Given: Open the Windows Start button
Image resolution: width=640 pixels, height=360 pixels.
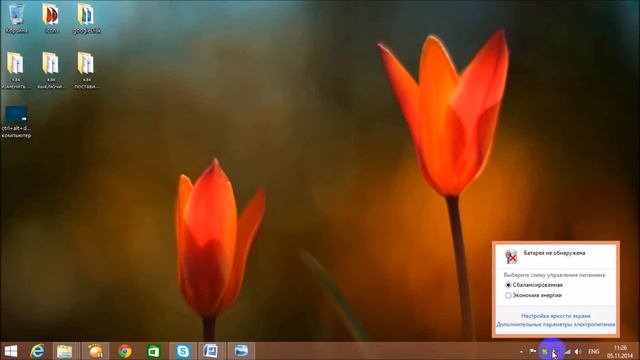Looking at the screenshot, I should [11, 351].
